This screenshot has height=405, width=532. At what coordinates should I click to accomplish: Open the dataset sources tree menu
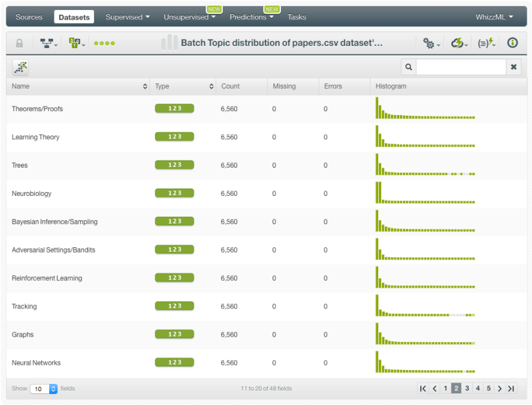click(48, 43)
